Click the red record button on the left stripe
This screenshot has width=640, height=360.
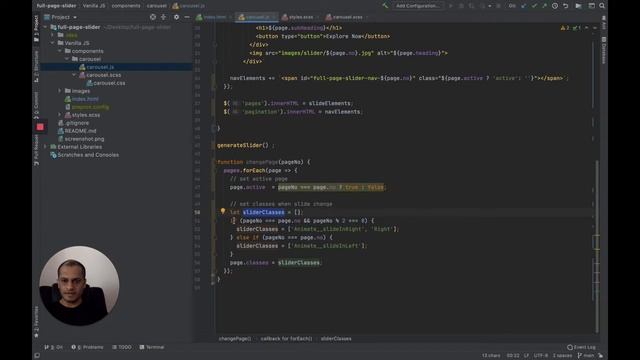pos(40,127)
